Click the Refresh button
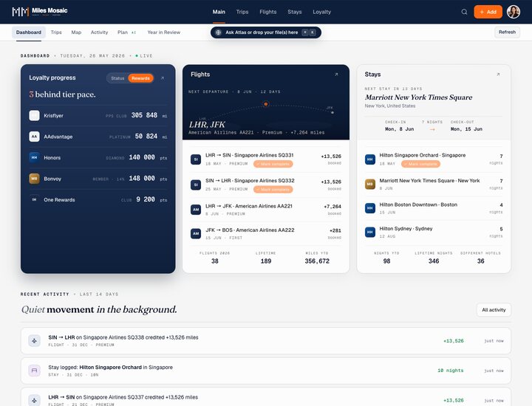 (x=507, y=32)
